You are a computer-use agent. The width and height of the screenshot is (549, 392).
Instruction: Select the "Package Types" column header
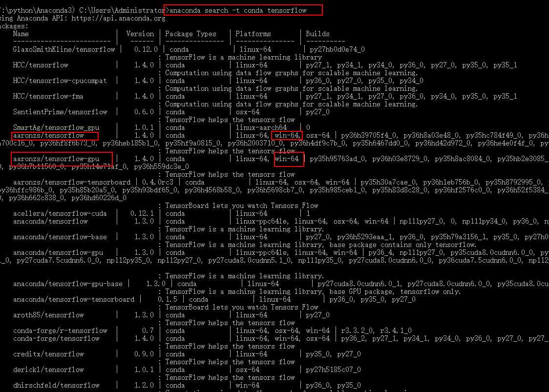pyautogui.click(x=191, y=34)
